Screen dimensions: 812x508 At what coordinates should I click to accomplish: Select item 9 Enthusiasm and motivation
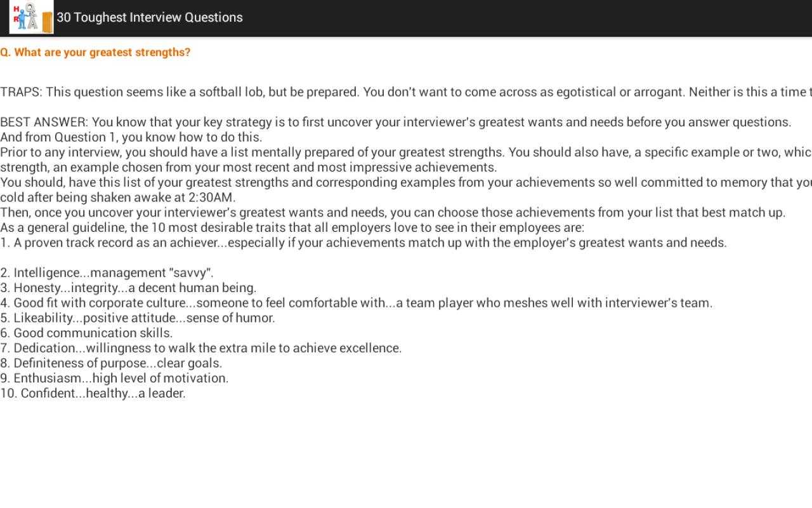(x=114, y=378)
